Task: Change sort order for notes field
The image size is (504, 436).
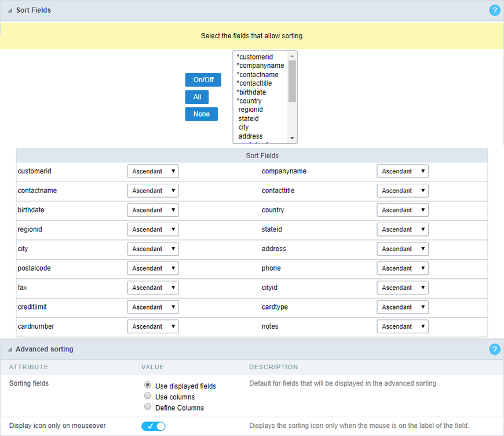Action: click(403, 326)
